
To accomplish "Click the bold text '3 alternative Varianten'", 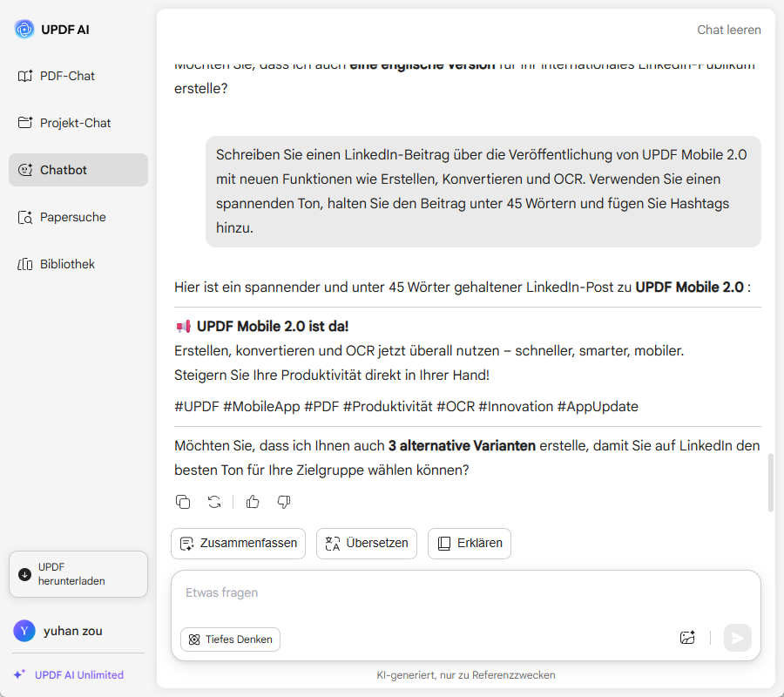I will pos(462,445).
